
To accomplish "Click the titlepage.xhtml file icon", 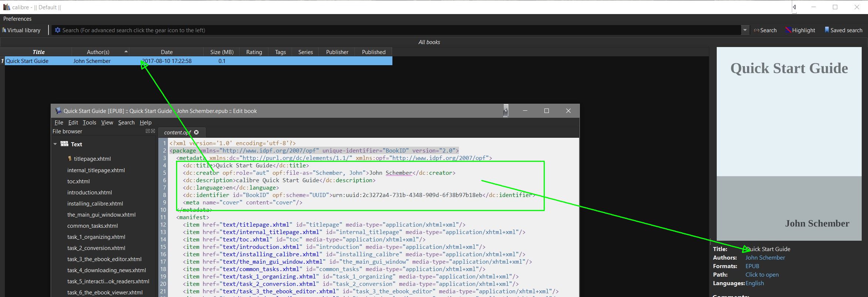I will [70, 158].
